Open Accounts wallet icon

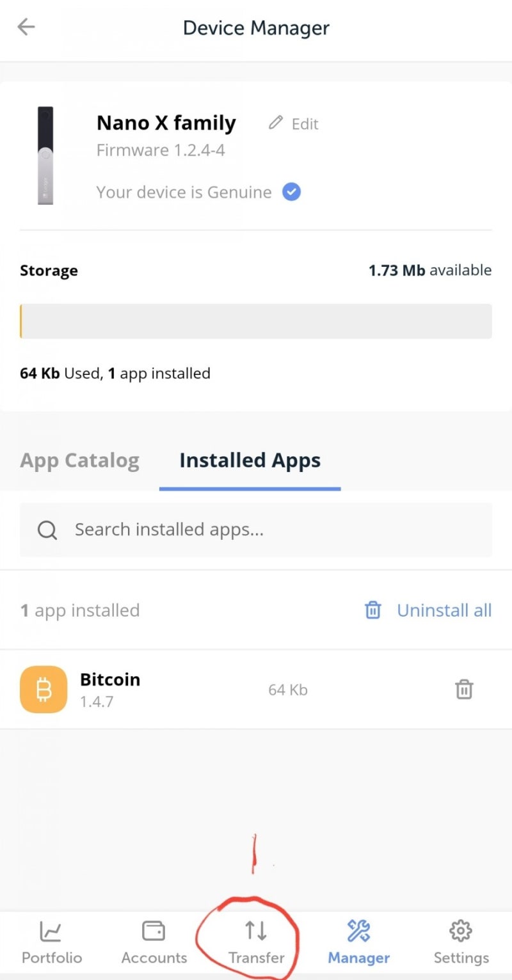(154, 931)
